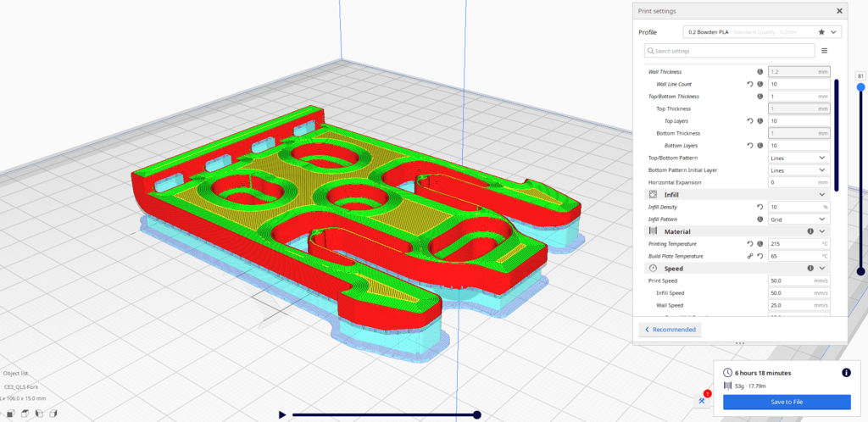This screenshot has width=868, height=422.
Task: Click the print time info icon
Action: tap(846, 373)
